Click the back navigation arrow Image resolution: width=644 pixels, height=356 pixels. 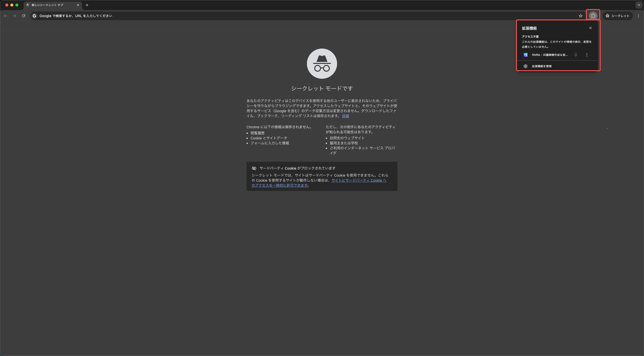coord(6,16)
